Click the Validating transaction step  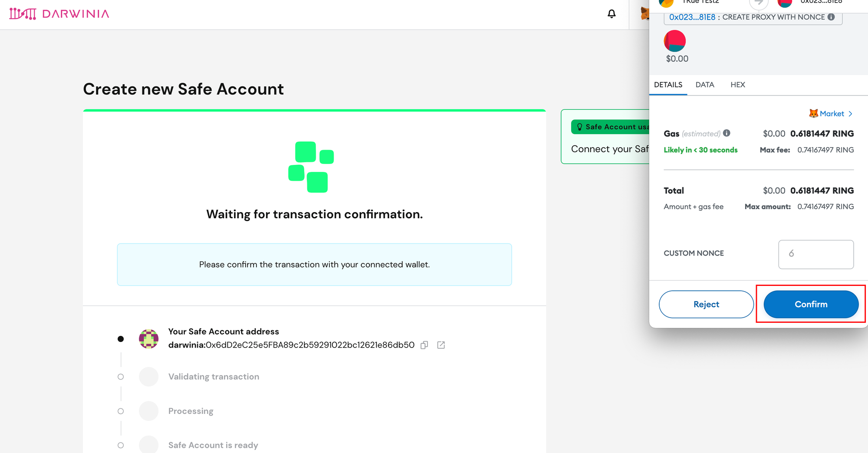tap(214, 377)
